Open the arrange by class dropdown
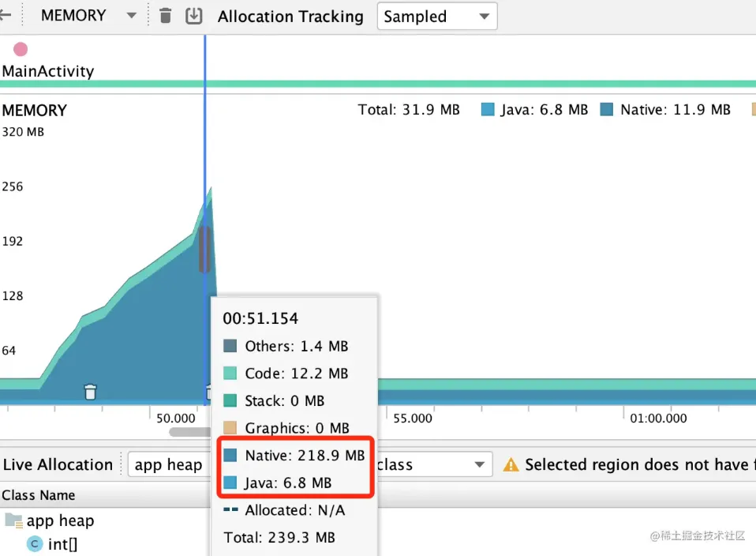 click(434, 464)
